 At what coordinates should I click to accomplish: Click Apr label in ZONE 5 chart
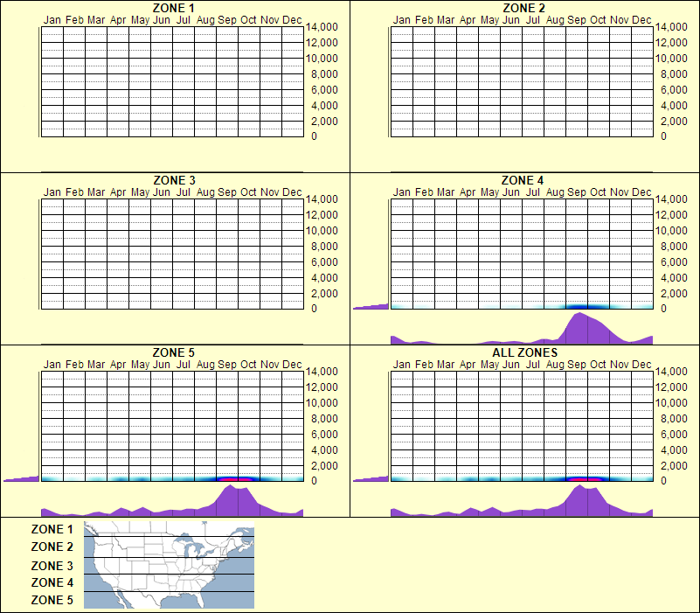[x=118, y=365]
